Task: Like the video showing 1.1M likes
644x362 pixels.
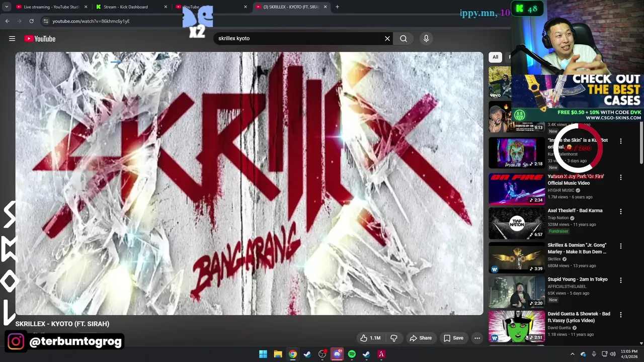Action: click(370, 338)
